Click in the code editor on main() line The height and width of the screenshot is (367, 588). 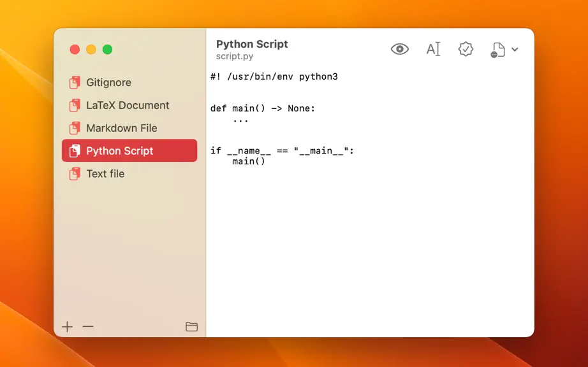tap(249, 161)
